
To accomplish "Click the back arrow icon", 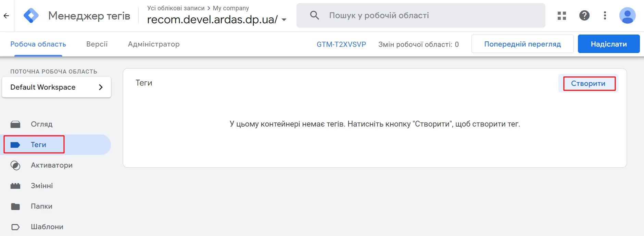I will coord(6,16).
